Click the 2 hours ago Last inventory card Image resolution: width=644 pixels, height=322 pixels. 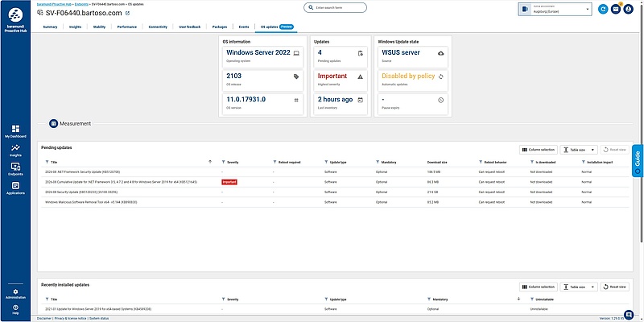point(341,105)
